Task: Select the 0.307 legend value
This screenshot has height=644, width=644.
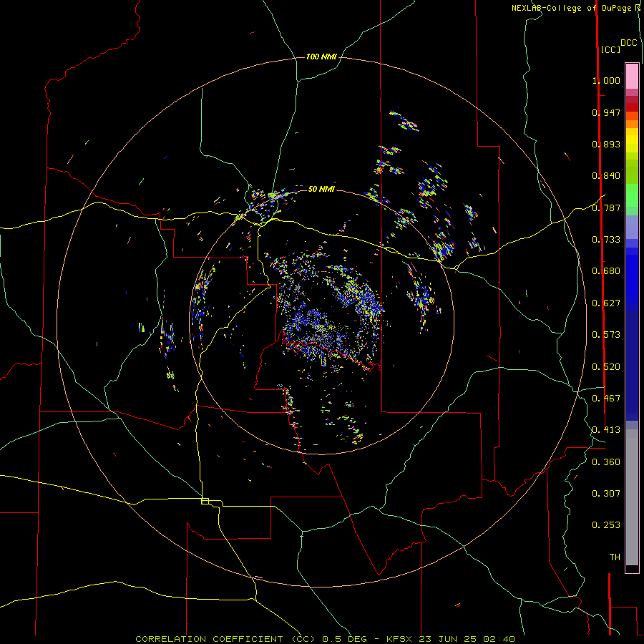Action: pos(606,493)
